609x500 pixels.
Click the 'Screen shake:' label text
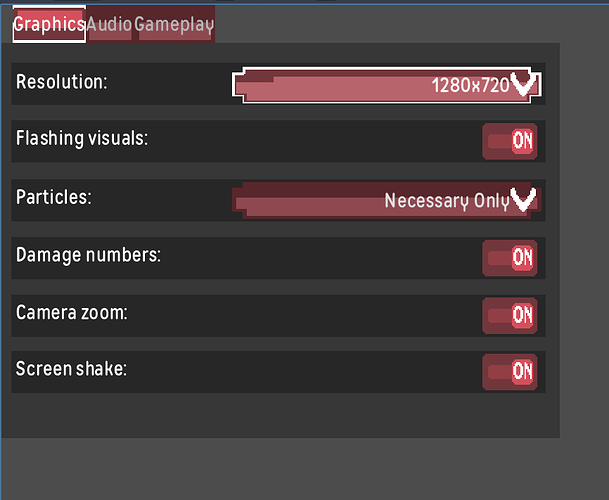point(71,369)
